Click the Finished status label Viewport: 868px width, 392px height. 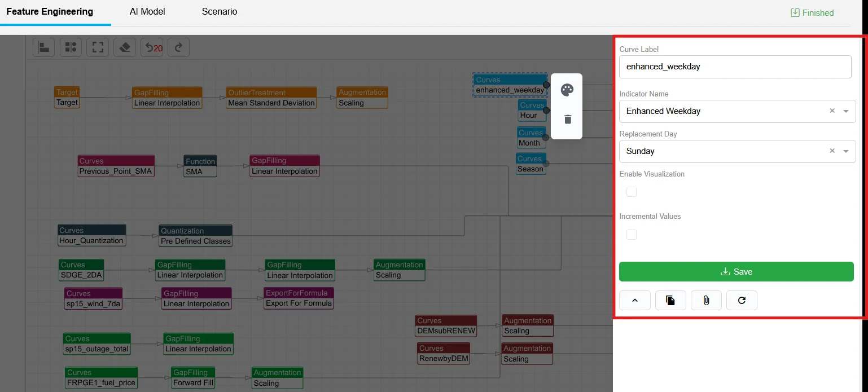[x=818, y=12]
